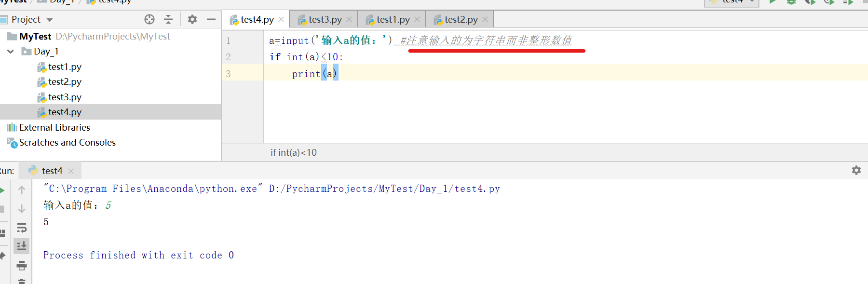Close the test2.py editor tab
868x284 pixels.
(x=485, y=19)
